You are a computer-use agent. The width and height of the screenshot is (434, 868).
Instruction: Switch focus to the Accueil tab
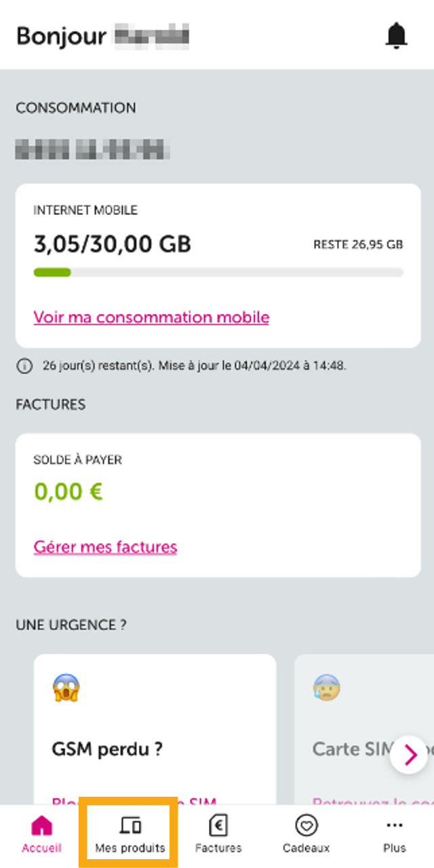click(42, 834)
